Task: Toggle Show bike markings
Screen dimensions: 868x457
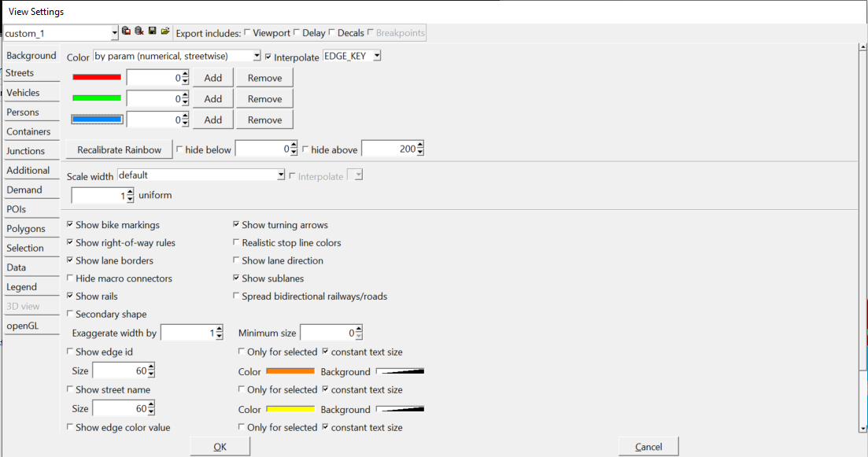Action: click(70, 224)
